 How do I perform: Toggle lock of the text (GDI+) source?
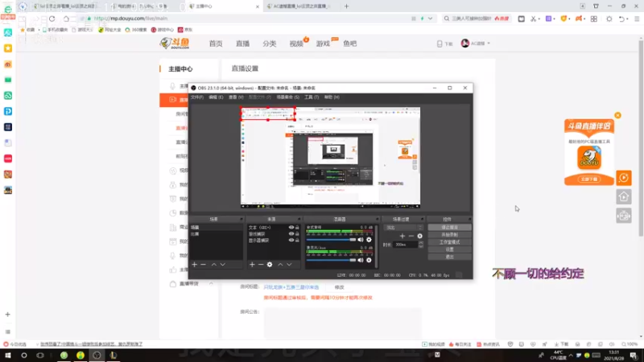[x=297, y=228]
